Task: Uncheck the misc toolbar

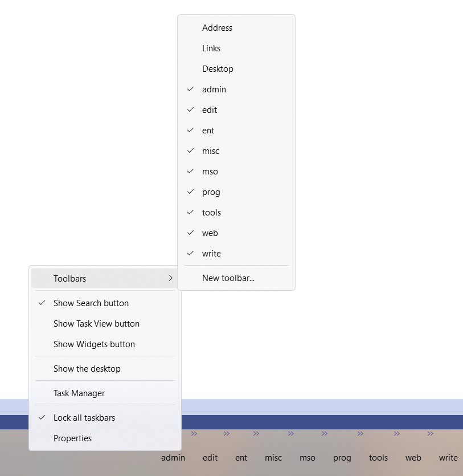Action: [x=236, y=151]
